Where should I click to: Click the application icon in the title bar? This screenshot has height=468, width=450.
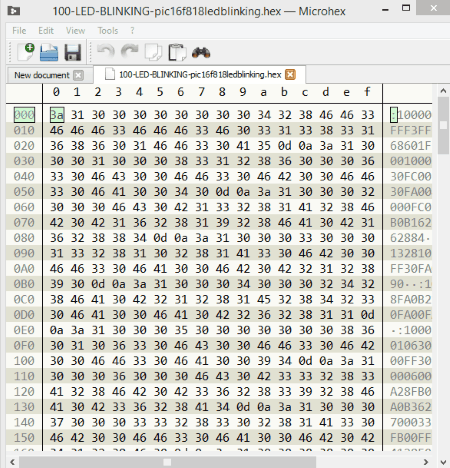click(x=14, y=11)
